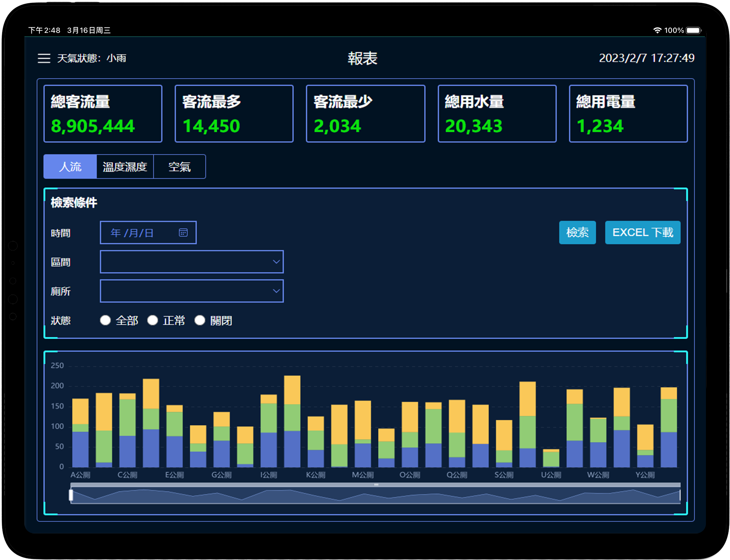Switch to the 人流 tab
This screenshot has width=730, height=560.
click(x=70, y=167)
